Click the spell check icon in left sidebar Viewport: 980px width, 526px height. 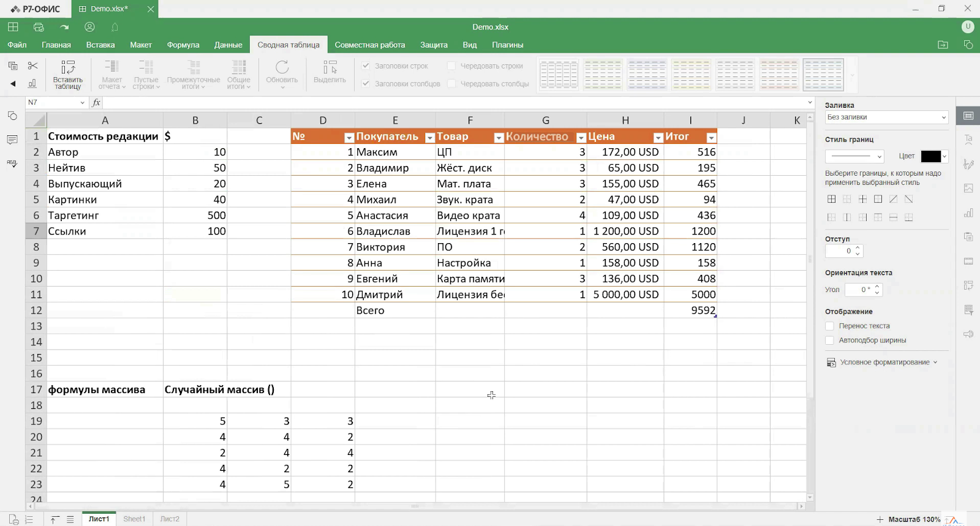(x=12, y=163)
